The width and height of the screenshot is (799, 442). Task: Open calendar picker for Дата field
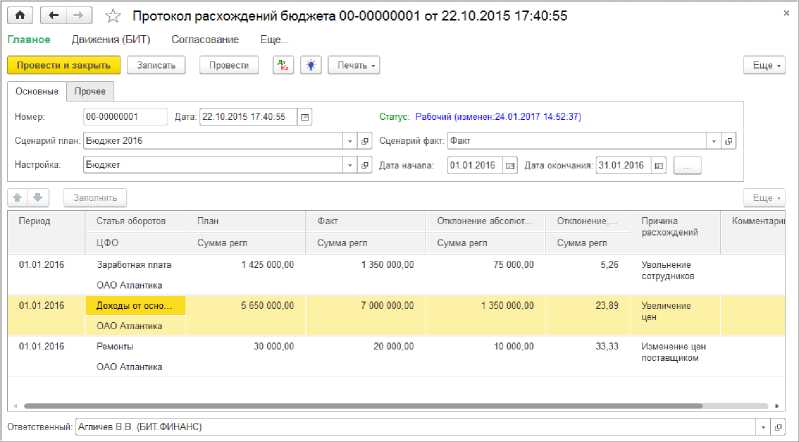[x=305, y=117]
